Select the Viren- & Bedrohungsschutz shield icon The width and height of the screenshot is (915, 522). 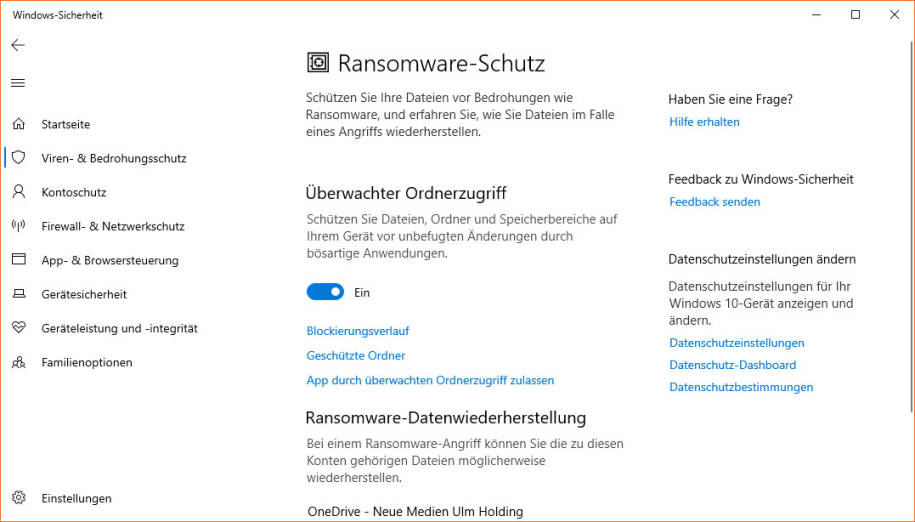(x=19, y=157)
